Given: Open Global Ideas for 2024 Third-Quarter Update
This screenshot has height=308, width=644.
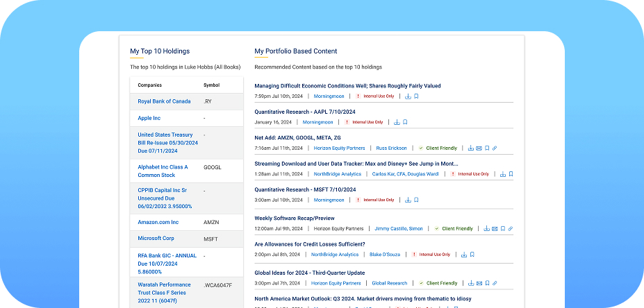Looking at the screenshot, I should click(x=310, y=273).
